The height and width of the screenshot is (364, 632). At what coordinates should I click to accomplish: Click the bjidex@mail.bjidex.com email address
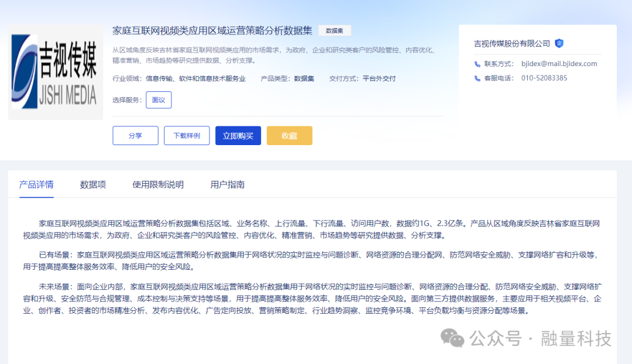559,63
